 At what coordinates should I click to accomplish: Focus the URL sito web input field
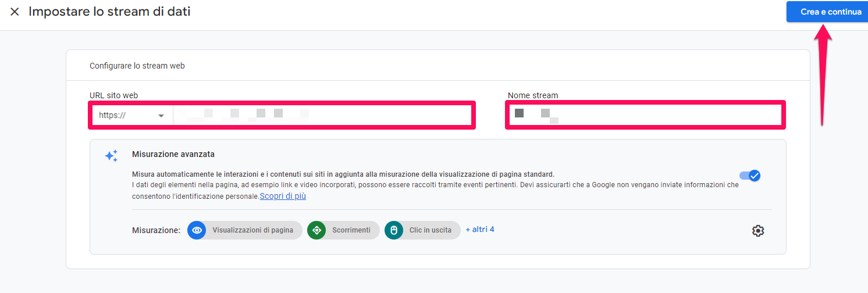322,115
